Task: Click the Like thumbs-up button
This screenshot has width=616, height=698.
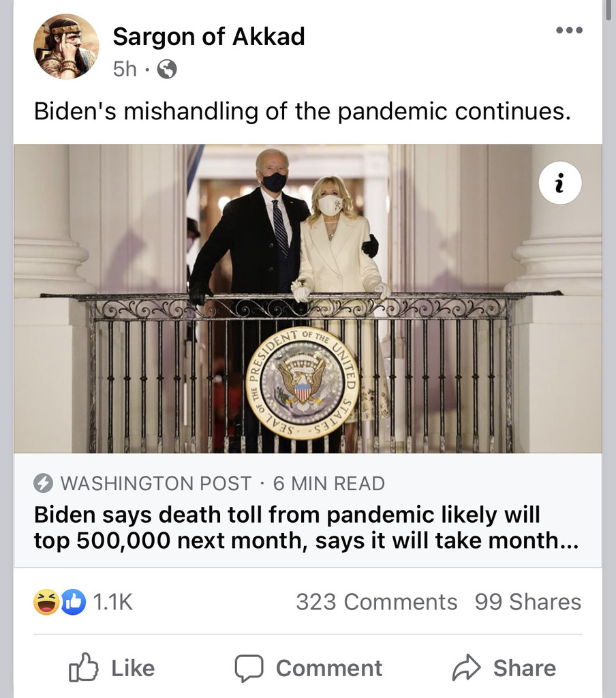Action: point(112,668)
